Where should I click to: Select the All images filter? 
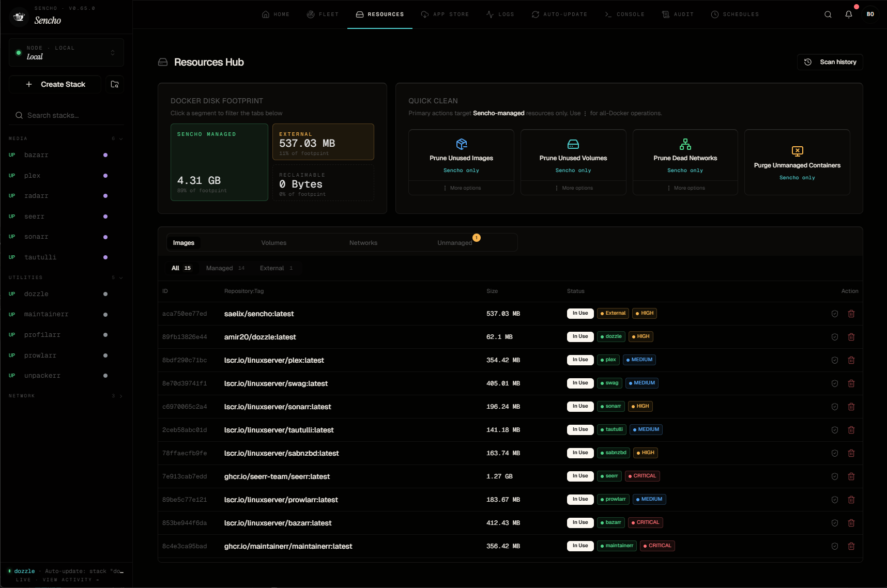tap(181, 268)
